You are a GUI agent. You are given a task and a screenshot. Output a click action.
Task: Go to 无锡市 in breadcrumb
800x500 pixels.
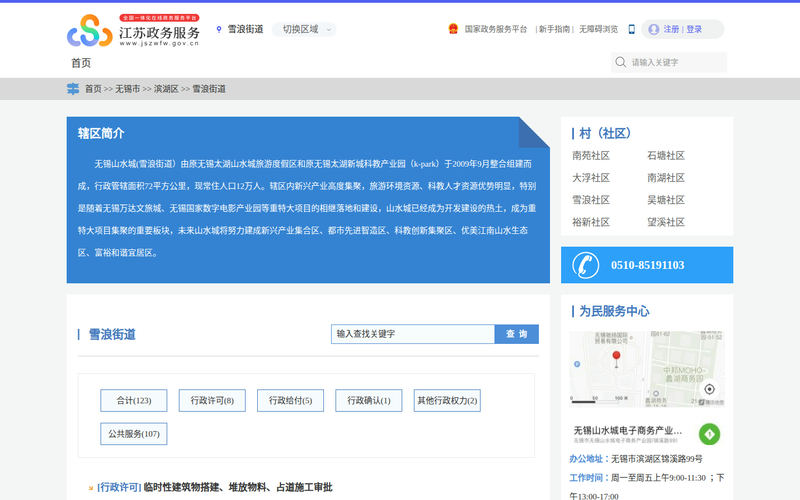[127, 89]
